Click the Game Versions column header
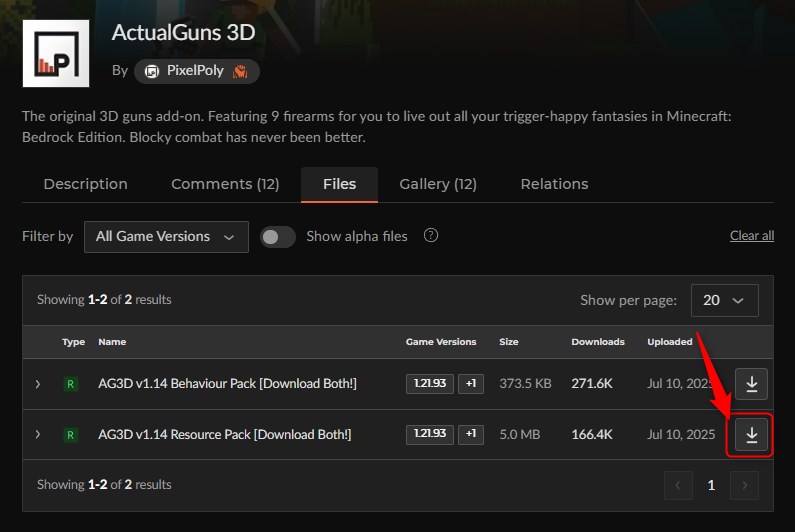Image resolution: width=795 pixels, height=532 pixels. [x=441, y=342]
